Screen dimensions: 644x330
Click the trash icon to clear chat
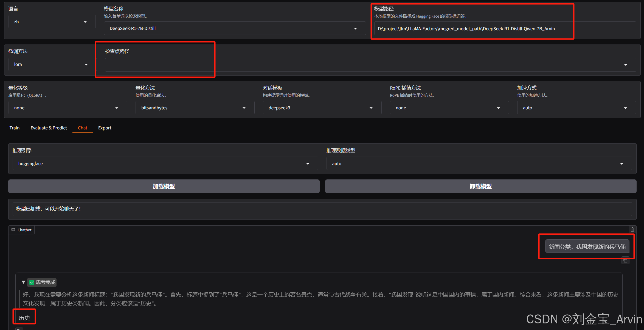[x=632, y=229]
